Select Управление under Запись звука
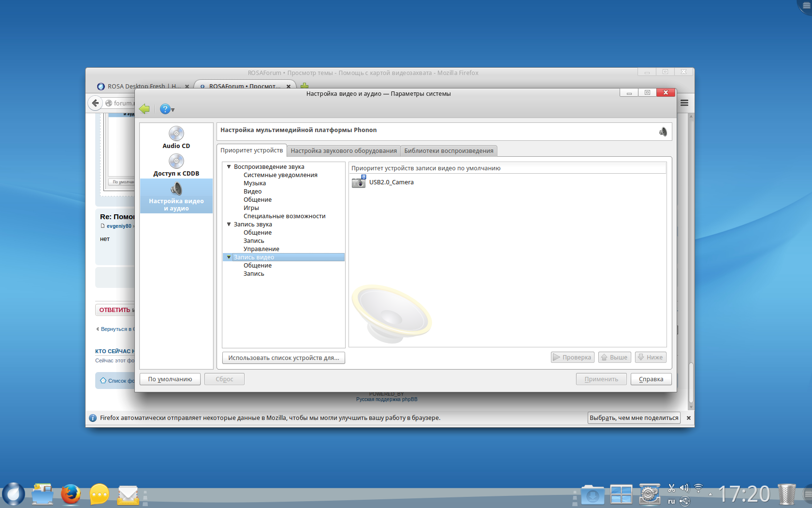The height and width of the screenshot is (508, 812). [261, 249]
